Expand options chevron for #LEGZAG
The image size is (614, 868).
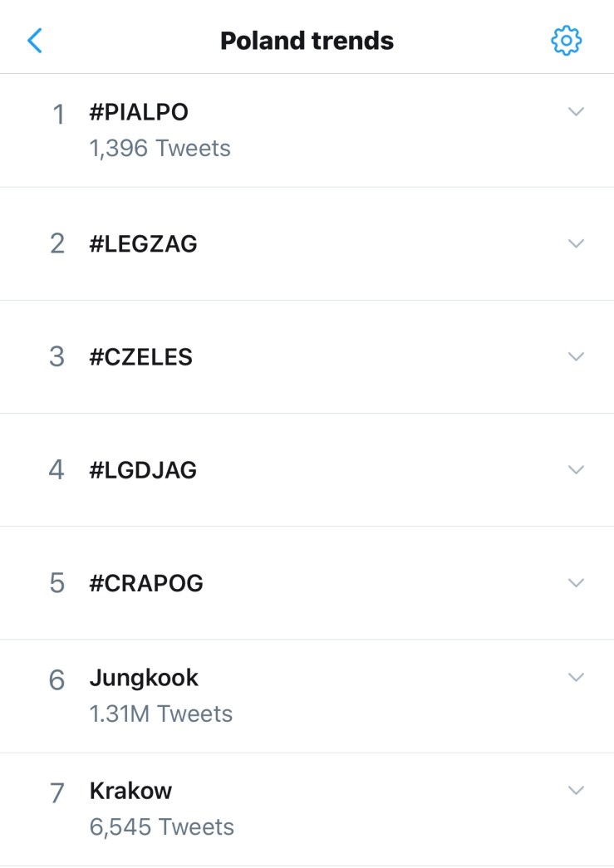576,243
